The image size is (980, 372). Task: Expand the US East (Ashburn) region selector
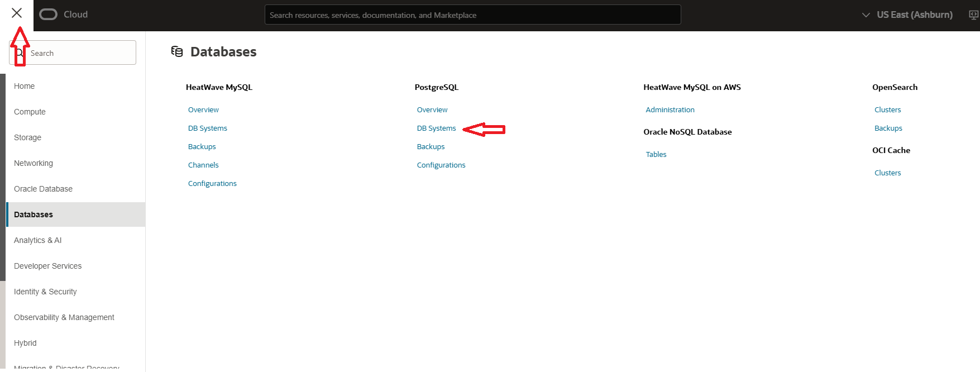(x=907, y=15)
